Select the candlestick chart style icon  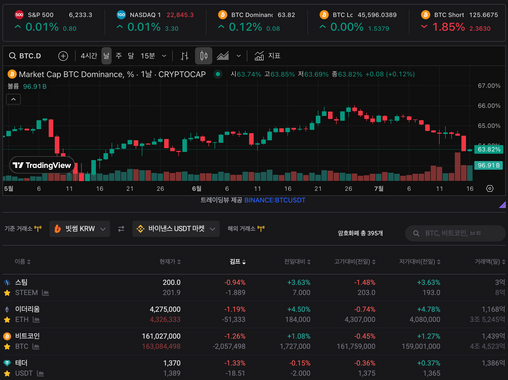pyautogui.click(x=204, y=56)
